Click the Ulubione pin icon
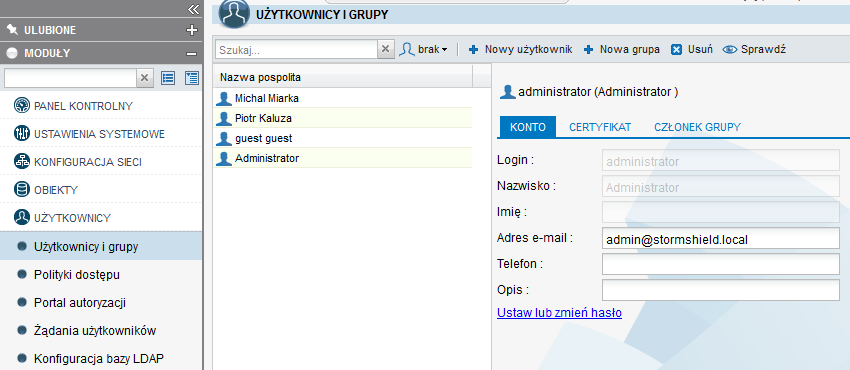The width and height of the screenshot is (850, 370). pyautogui.click(x=12, y=30)
